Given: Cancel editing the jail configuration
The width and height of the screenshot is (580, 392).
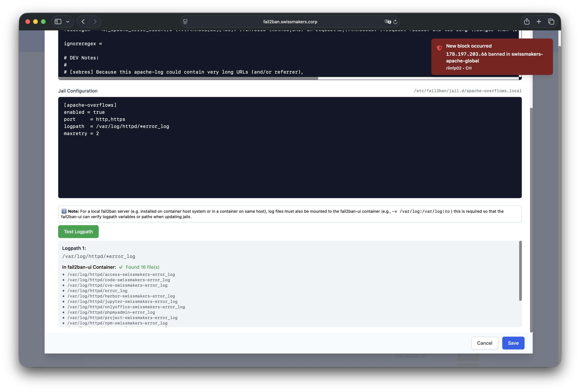Looking at the screenshot, I should point(484,343).
